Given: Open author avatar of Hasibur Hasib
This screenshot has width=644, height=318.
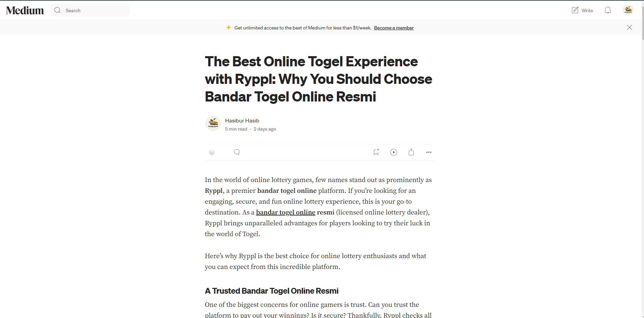Looking at the screenshot, I should tap(213, 123).
